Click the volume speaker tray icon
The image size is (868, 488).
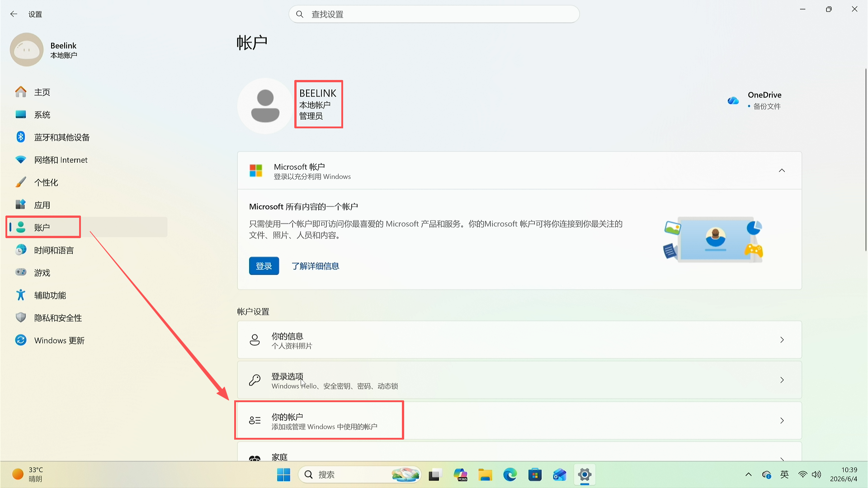pos(816,474)
